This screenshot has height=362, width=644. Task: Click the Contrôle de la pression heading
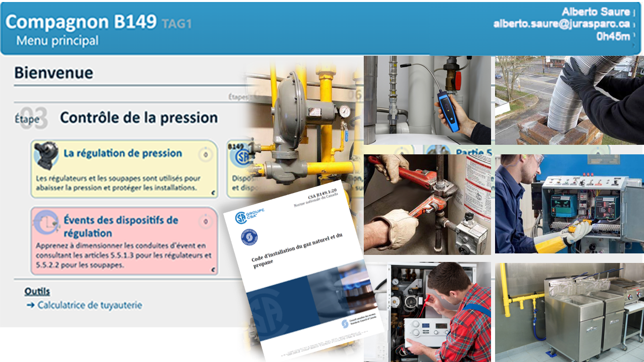pos(139,118)
